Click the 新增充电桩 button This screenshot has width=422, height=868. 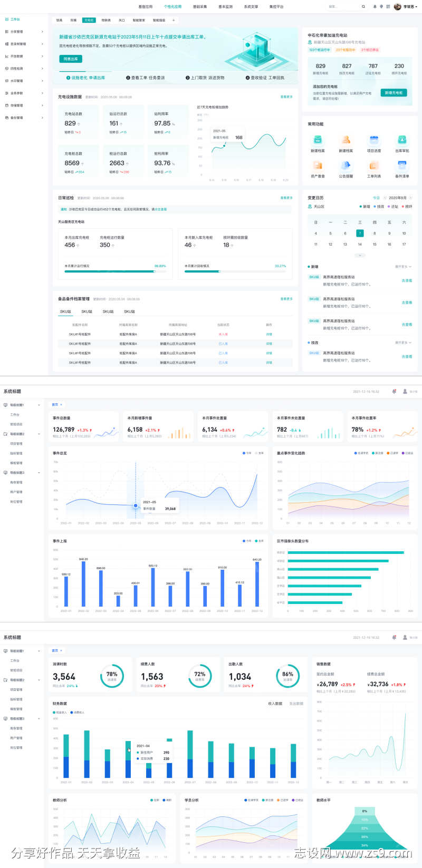pyautogui.click(x=394, y=93)
